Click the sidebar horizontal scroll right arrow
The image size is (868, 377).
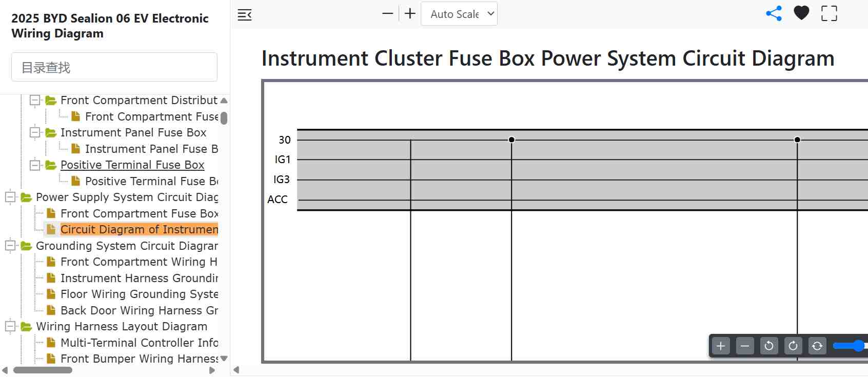(x=212, y=370)
